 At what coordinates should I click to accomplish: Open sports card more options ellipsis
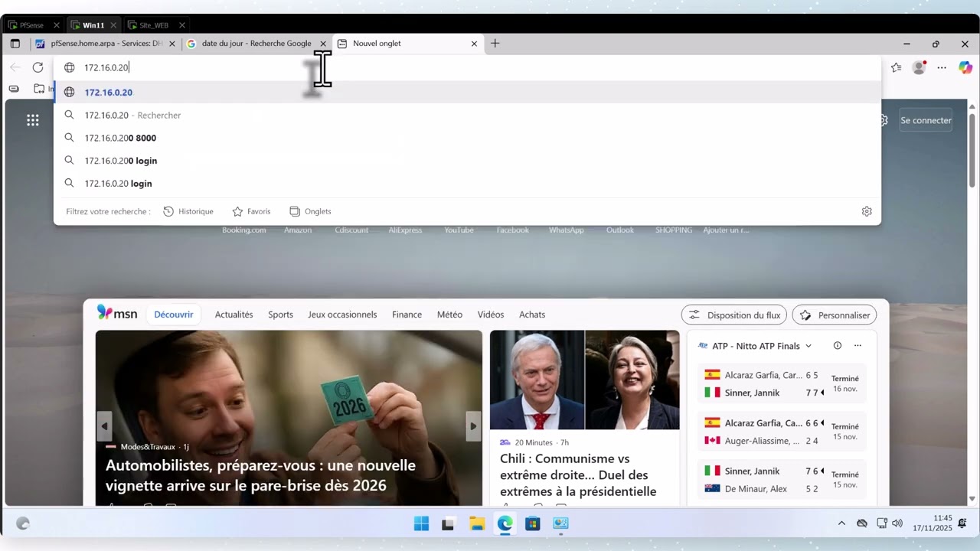point(857,346)
